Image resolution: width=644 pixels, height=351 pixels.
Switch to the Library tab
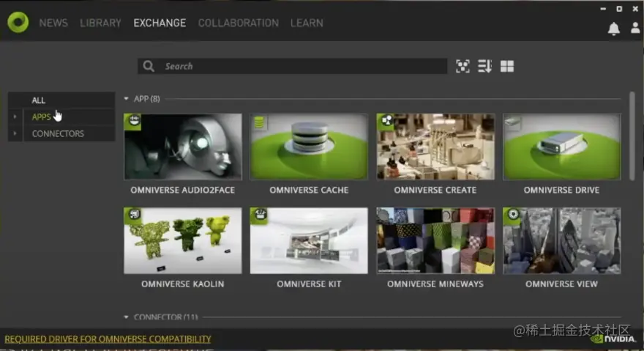point(101,23)
